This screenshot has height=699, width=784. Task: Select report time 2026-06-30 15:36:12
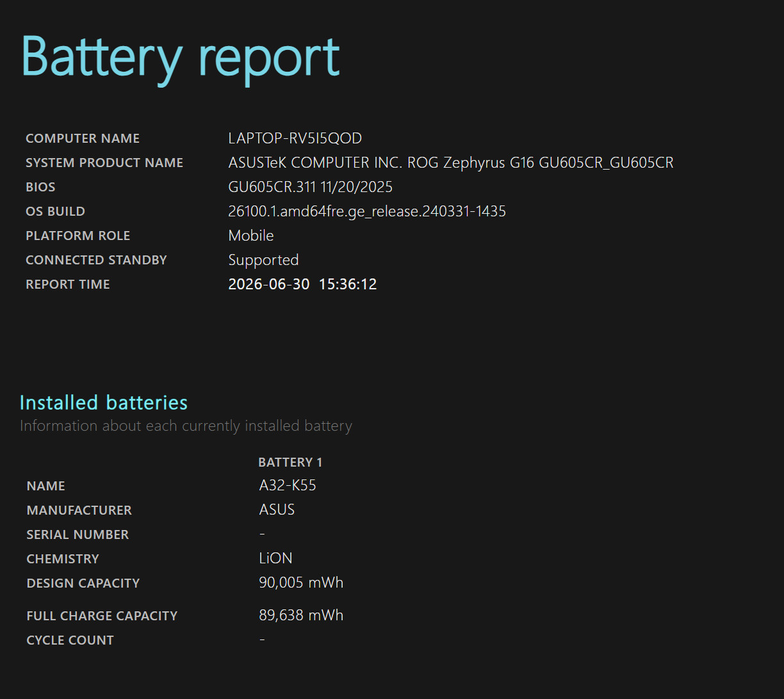(x=303, y=284)
